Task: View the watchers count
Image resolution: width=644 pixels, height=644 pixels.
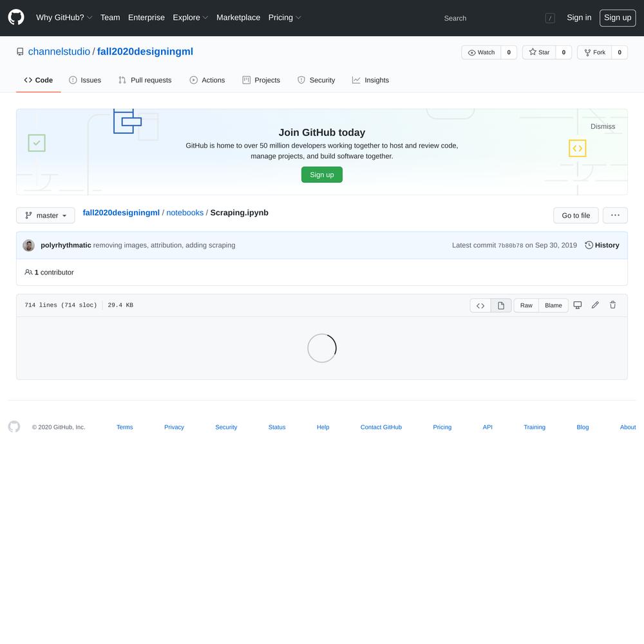Action: click(x=509, y=52)
